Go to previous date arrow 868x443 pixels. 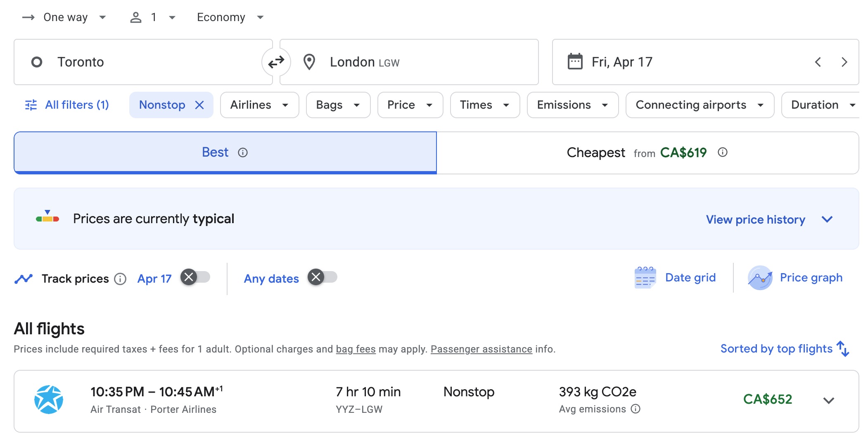(818, 62)
